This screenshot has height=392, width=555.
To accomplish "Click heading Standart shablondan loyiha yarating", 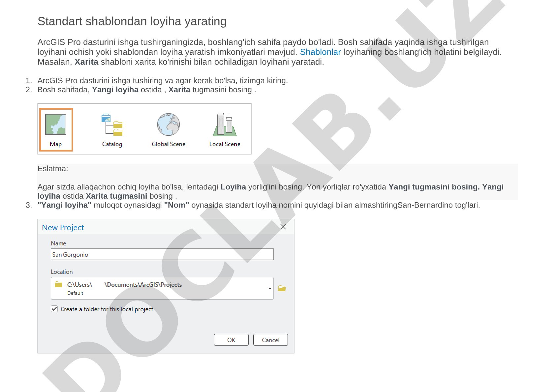I will tap(132, 21).
